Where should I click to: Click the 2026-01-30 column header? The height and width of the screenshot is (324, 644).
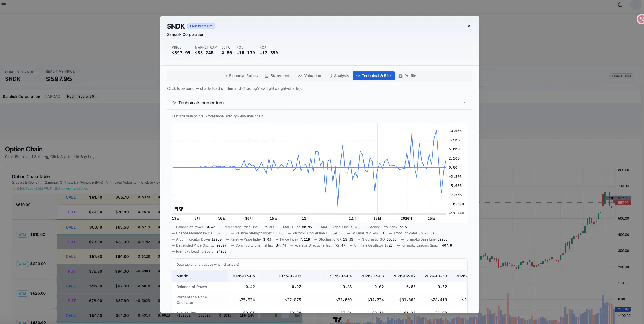(x=435, y=276)
